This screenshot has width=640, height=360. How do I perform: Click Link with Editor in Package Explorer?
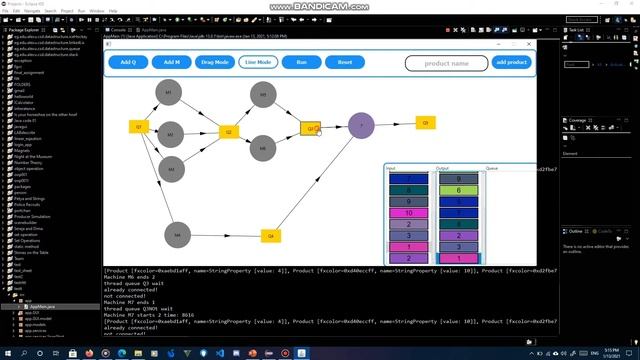(62, 30)
